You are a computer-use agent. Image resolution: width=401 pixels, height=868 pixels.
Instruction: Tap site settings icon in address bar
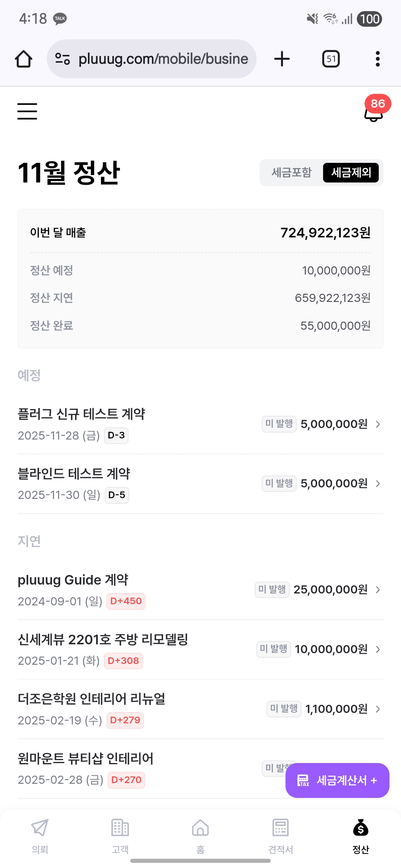62,59
